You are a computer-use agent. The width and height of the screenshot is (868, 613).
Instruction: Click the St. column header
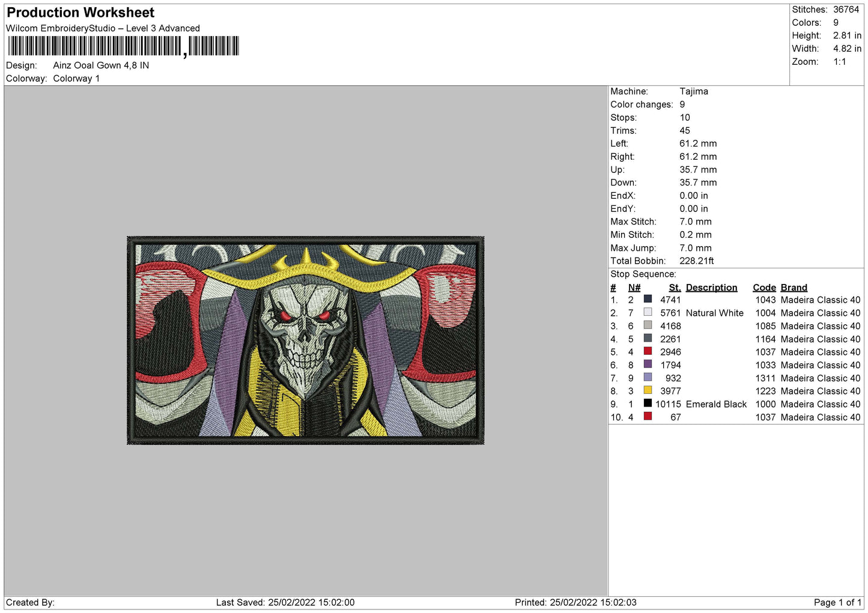(x=675, y=288)
